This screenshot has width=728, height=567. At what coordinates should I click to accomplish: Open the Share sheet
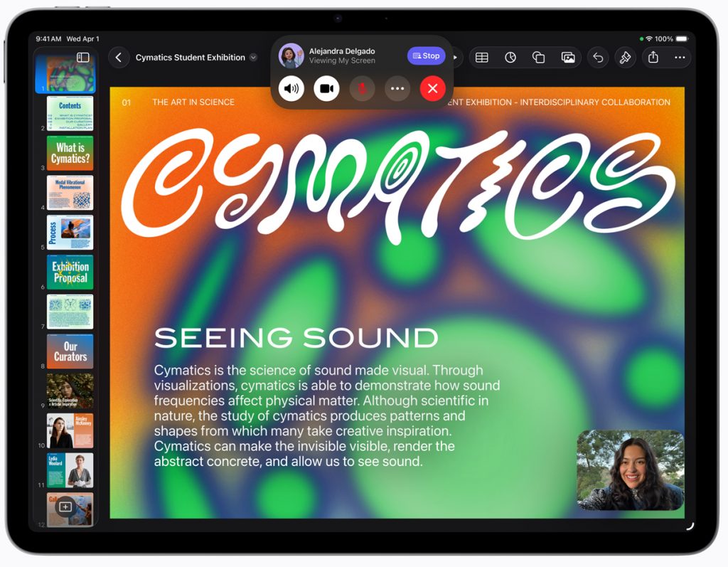point(653,58)
